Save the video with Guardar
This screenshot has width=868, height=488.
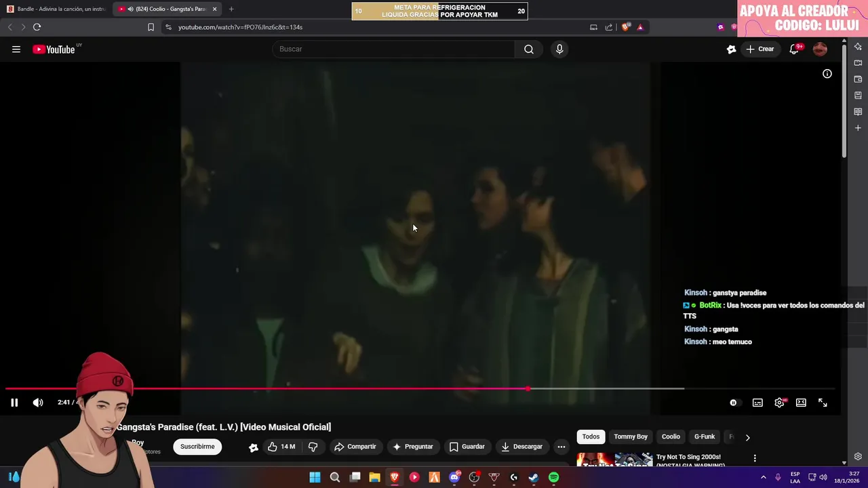point(467,447)
